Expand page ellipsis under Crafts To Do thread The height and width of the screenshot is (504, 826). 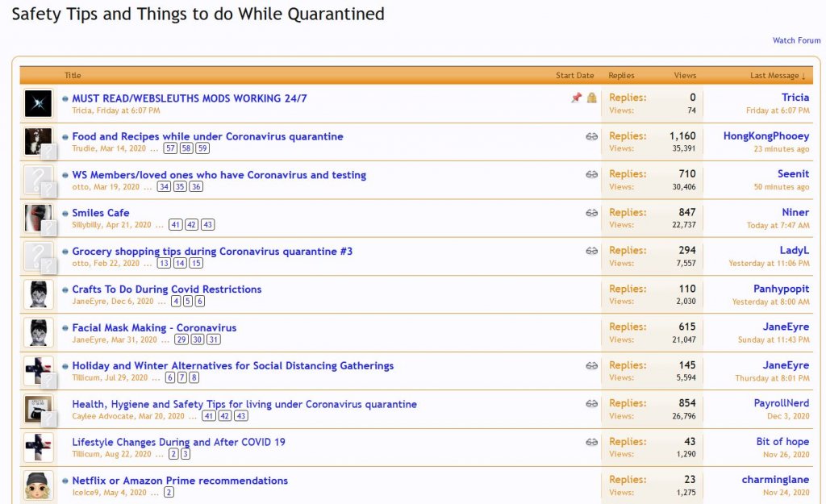coord(161,302)
